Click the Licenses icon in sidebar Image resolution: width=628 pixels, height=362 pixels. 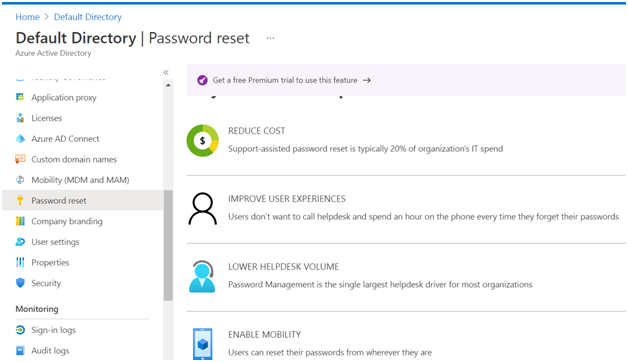[x=20, y=118]
